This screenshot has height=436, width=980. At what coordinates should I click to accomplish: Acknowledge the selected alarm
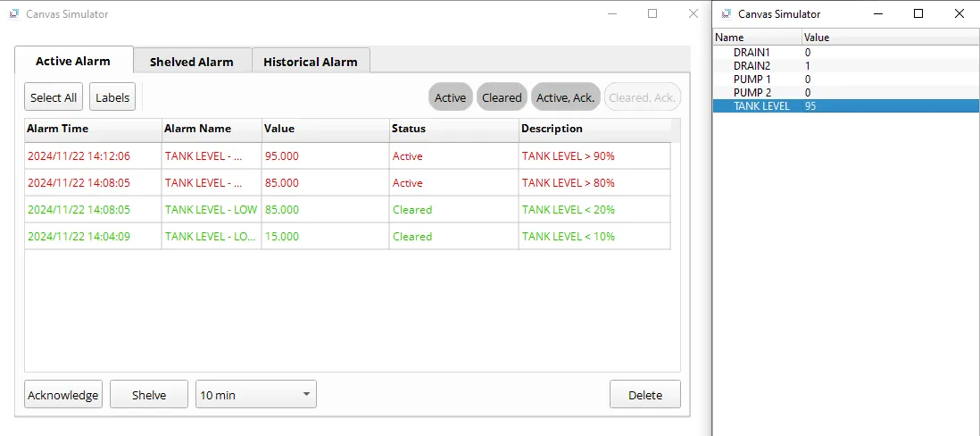(x=63, y=394)
